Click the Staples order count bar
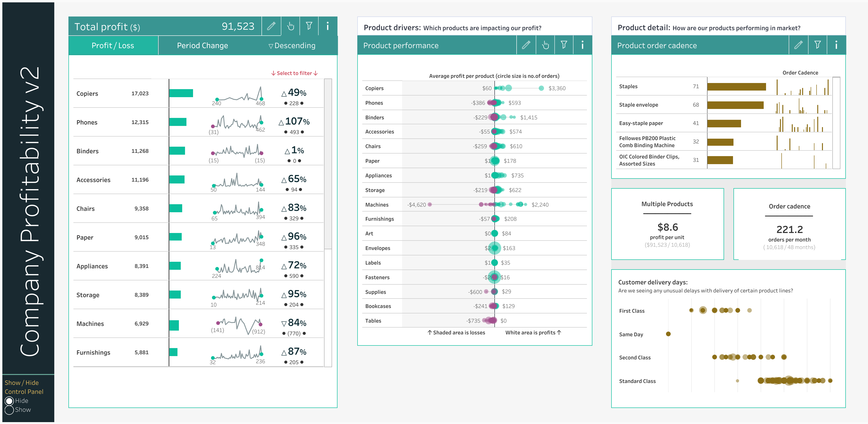This screenshot has width=868, height=424. (x=736, y=87)
